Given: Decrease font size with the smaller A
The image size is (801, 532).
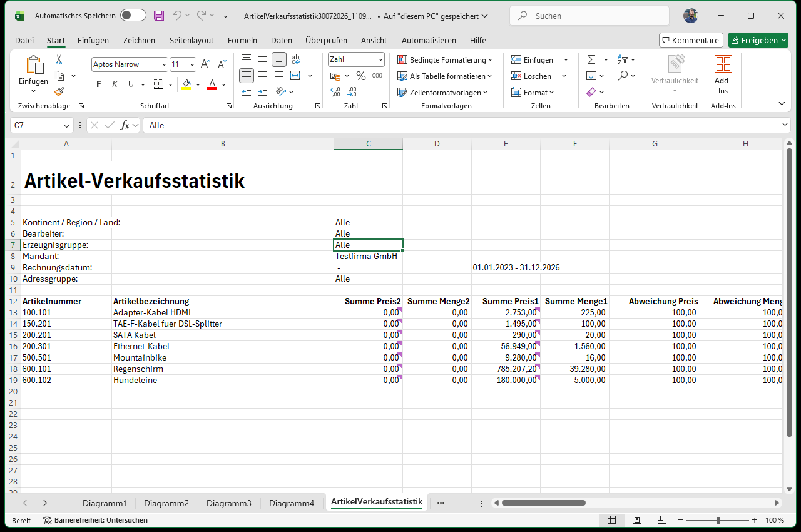Looking at the screenshot, I should click(222, 64).
